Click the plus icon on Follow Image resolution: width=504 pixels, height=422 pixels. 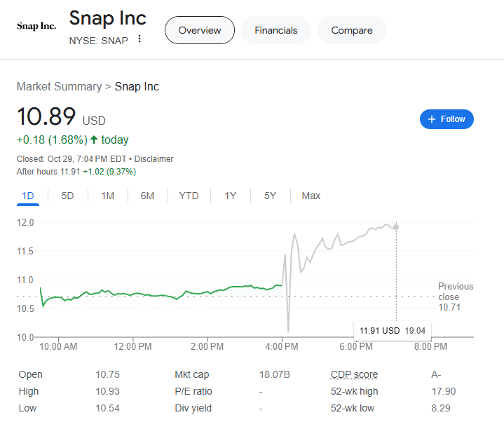pos(432,119)
